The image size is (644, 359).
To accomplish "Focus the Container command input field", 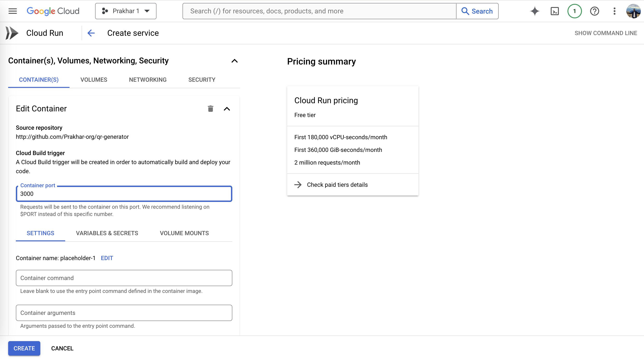I will click(x=124, y=278).
